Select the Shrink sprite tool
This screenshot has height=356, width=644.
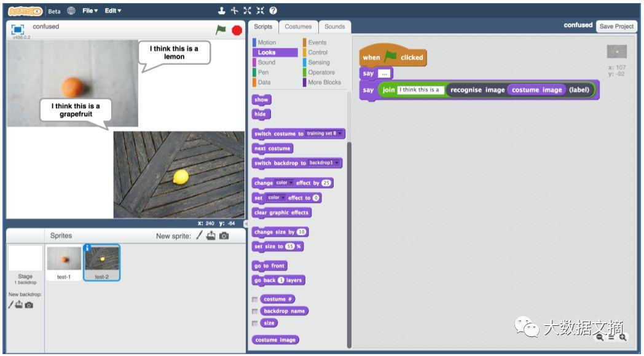[x=260, y=10]
